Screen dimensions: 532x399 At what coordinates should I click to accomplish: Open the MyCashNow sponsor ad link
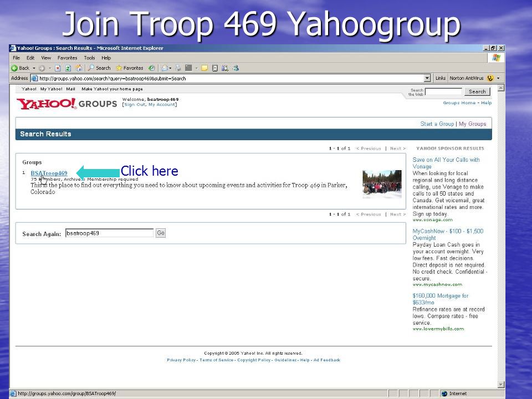448,234
